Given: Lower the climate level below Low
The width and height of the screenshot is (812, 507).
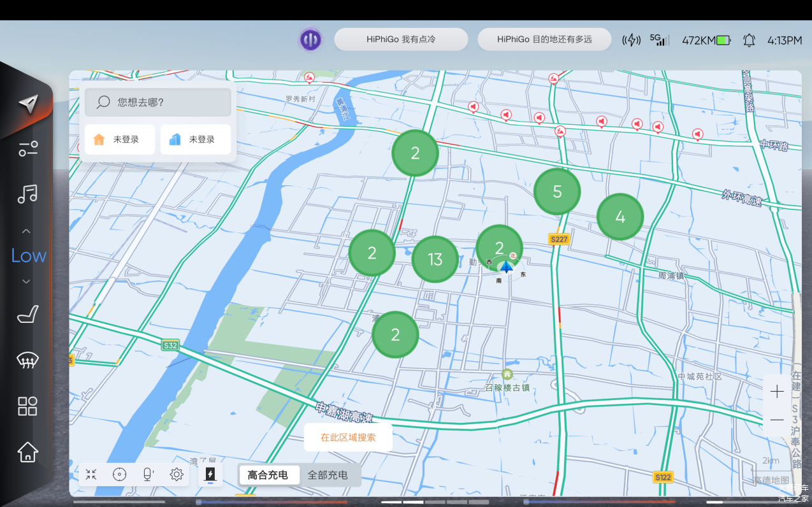Looking at the screenshot, I should click(x=26, y=281).
